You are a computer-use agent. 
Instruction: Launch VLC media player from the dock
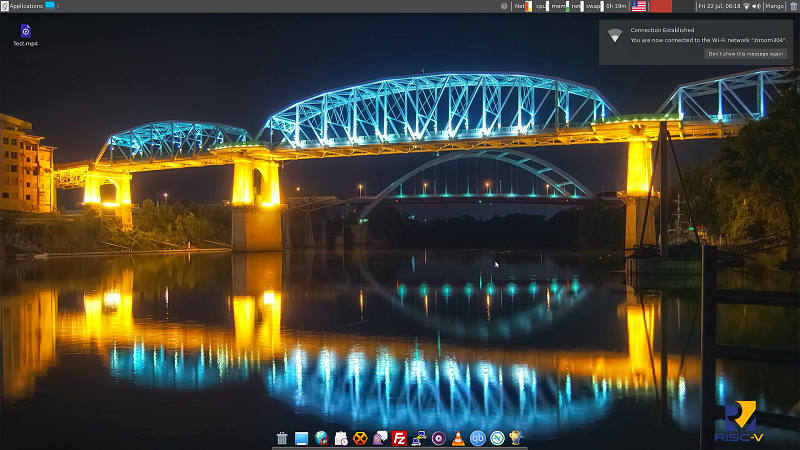tap(458, 438)
